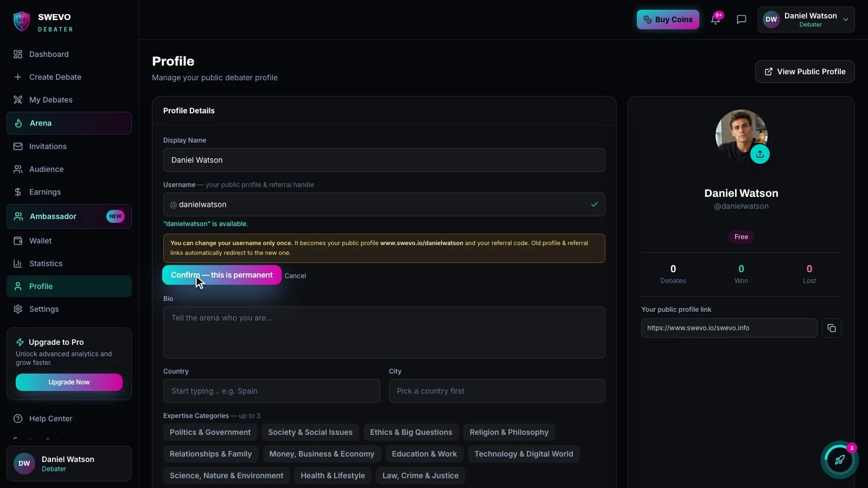Open the Ambassador menu item
The image size is (868, 488).
(x=69, y=216)
